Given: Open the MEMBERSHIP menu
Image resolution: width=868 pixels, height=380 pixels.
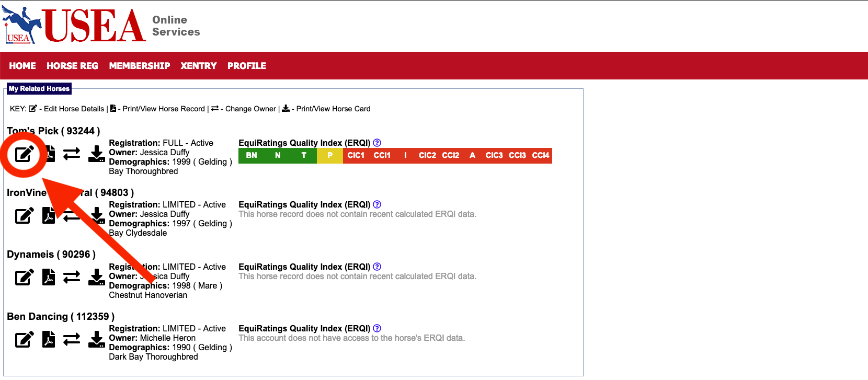Looking at the screenshot, I should [x=139, y=66].
